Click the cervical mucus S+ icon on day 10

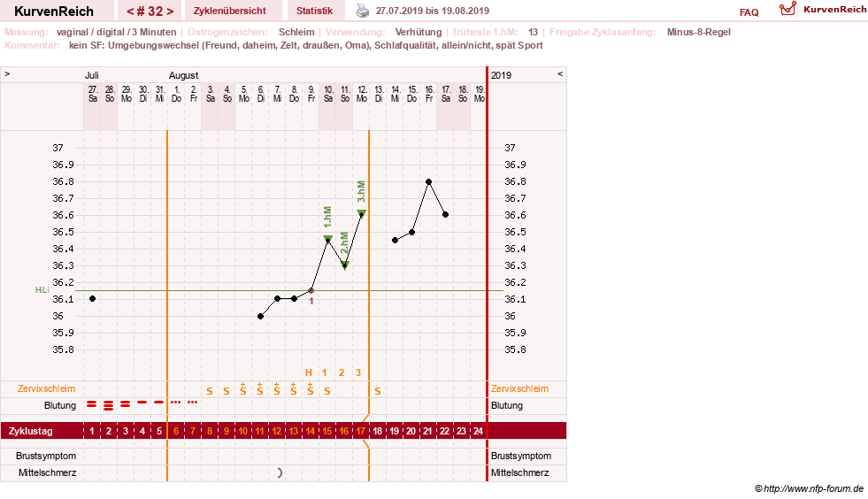coord(243,388)
